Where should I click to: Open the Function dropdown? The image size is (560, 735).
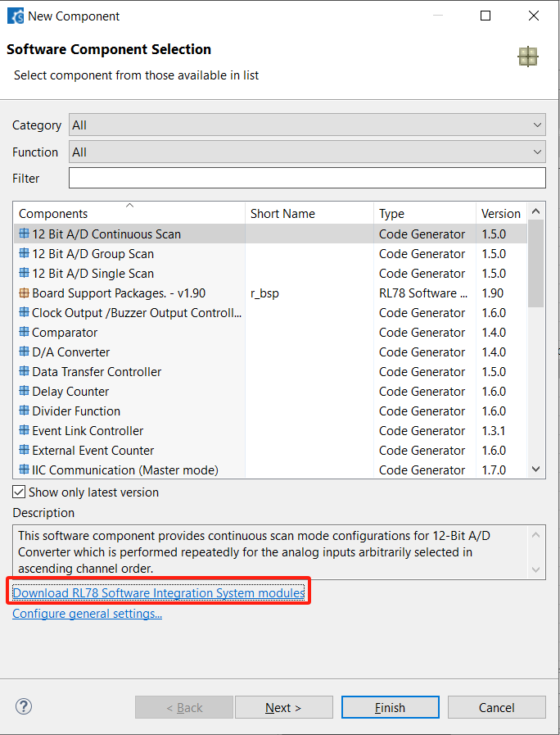[307, 152]
